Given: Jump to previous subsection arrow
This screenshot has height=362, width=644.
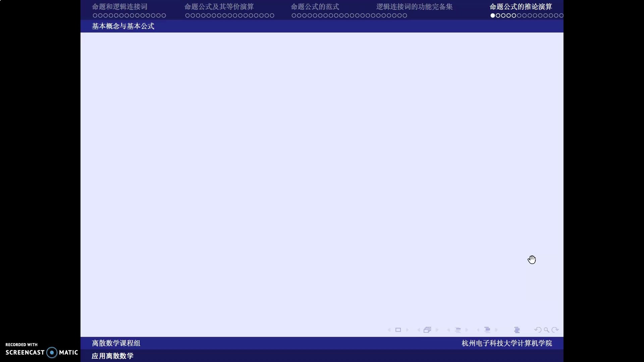Looking at the screenshot, I should pos(448,330).
